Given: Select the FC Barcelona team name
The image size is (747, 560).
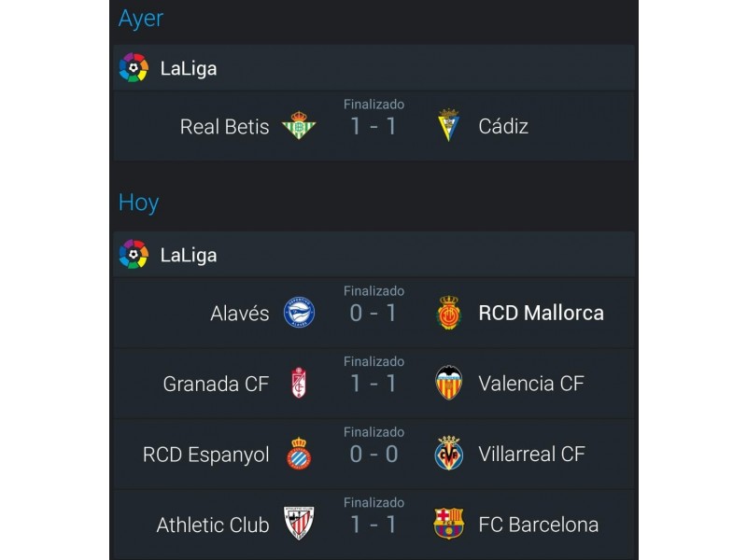Looking at the screenshot, I should (x=539, y=525).
